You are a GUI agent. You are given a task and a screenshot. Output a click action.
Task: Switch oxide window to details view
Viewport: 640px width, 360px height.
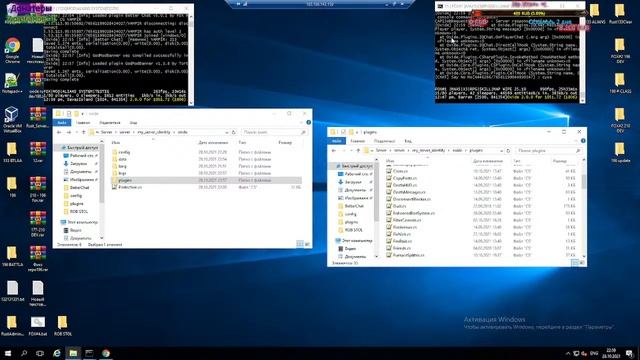(300, 244)
